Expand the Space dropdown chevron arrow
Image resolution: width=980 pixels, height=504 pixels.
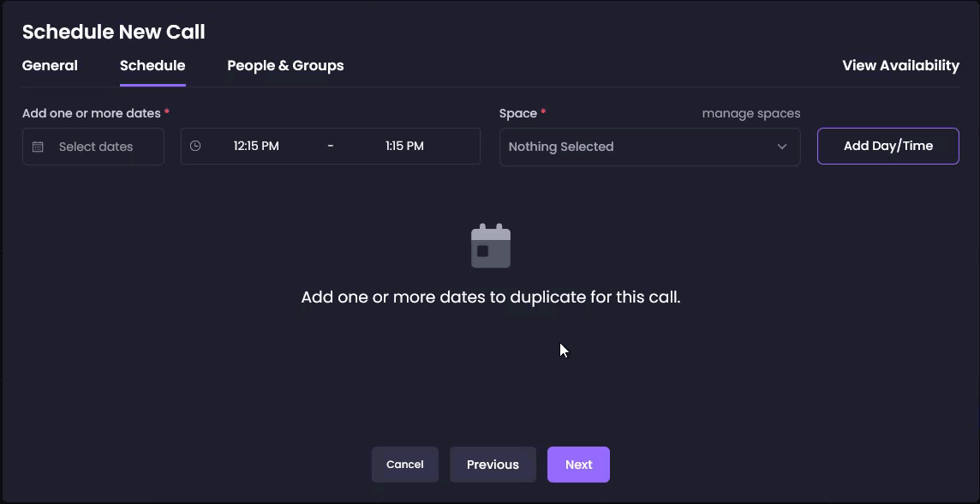click(x=781, y=147)
